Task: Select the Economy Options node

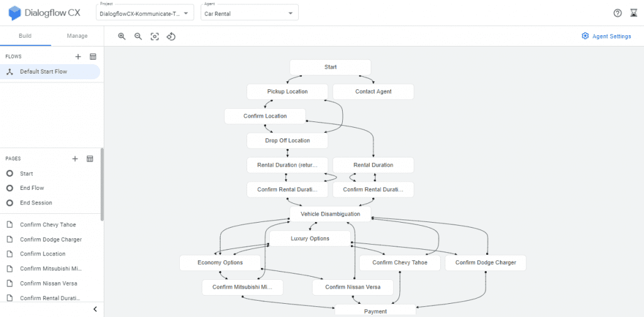Action: point(220,263)
